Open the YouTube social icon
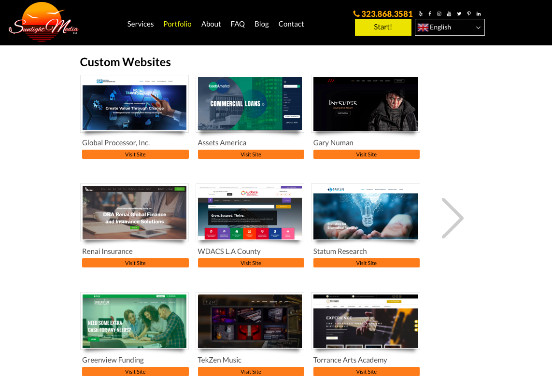The width and height of the screenshot is (552, 392). coord(449,14)
